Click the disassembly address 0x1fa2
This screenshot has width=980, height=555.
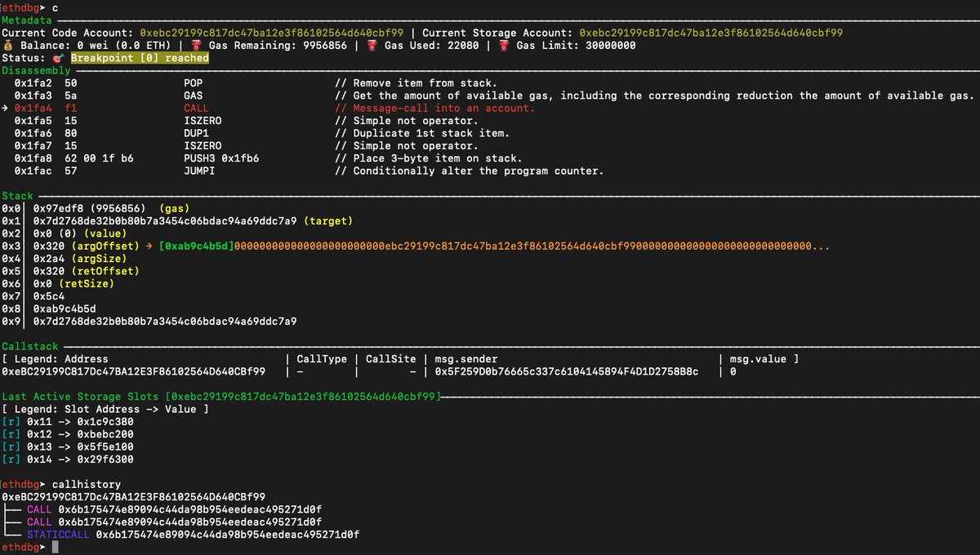tap(33, 83)
